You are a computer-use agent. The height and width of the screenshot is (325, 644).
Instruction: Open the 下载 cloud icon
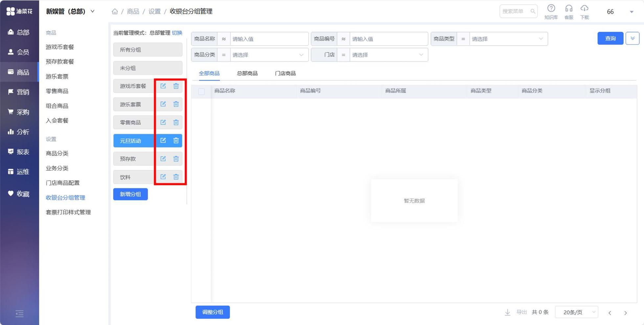coord(585,8)
